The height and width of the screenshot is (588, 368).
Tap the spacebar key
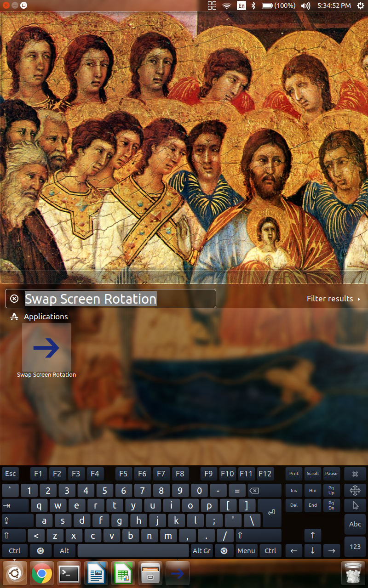(133, 551)
